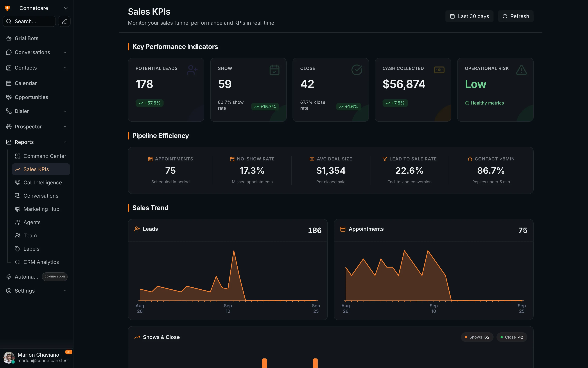This screenshot has width=588, height=368.
Task: Click the 9+ notification badge
Action: pyautogui.click(x=69, y=352)
